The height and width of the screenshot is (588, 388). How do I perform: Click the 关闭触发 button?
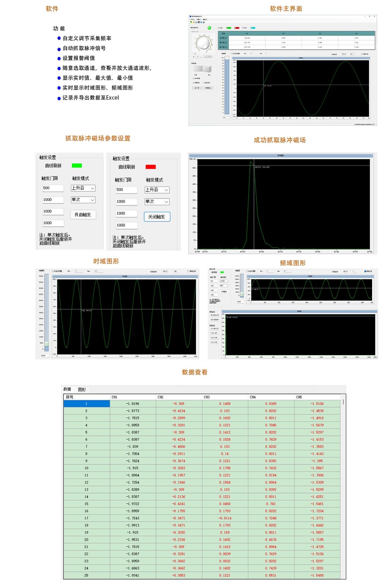click(157, 217)
